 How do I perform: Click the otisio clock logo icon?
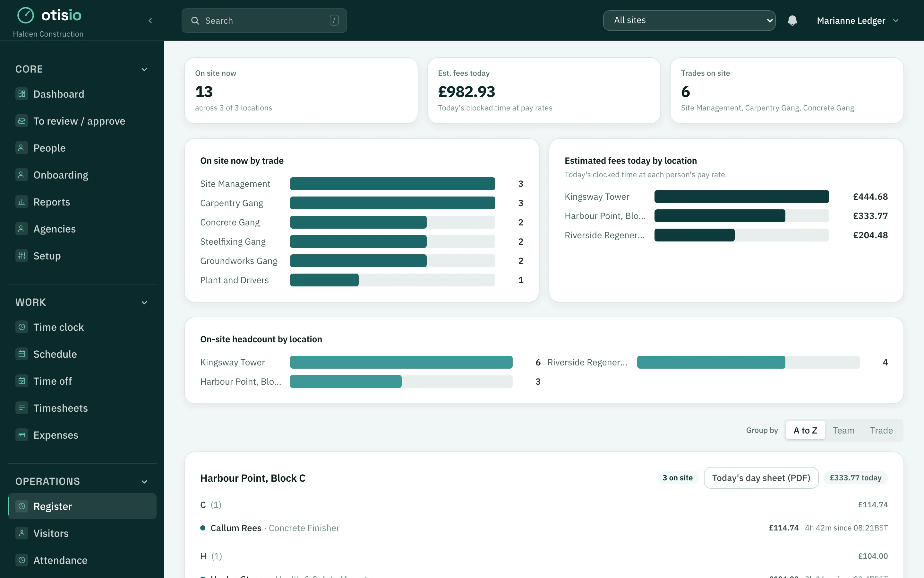point(26,15)
